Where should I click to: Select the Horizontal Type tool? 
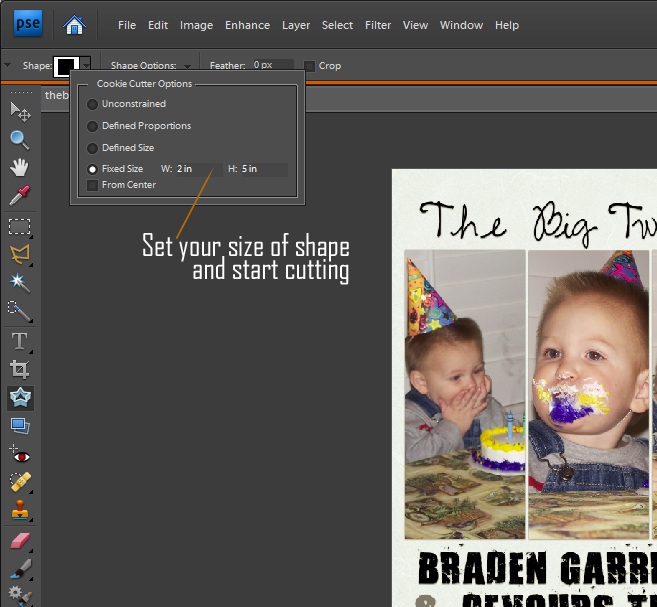tap(19, 341)
